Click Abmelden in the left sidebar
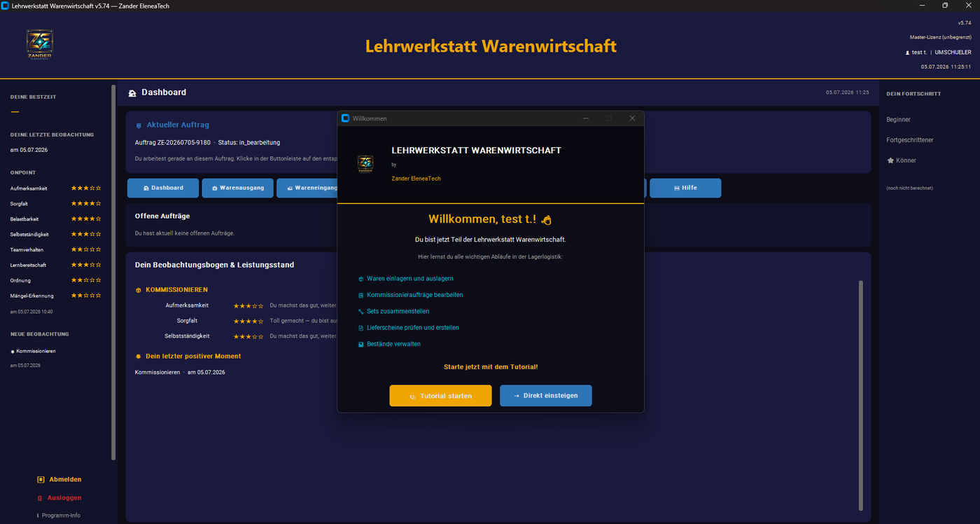Viewport: 980px width, 524px height. click(x=59, y=480)
